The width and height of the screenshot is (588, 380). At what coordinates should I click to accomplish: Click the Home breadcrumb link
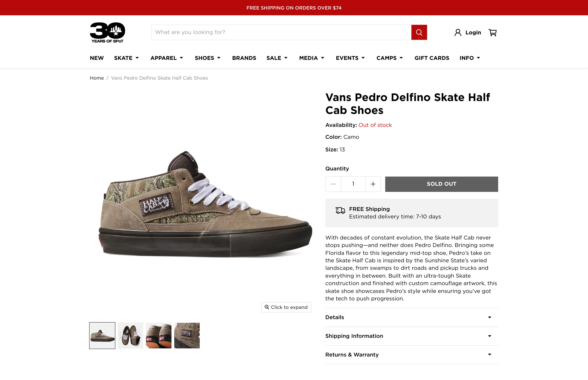(97, 78)
